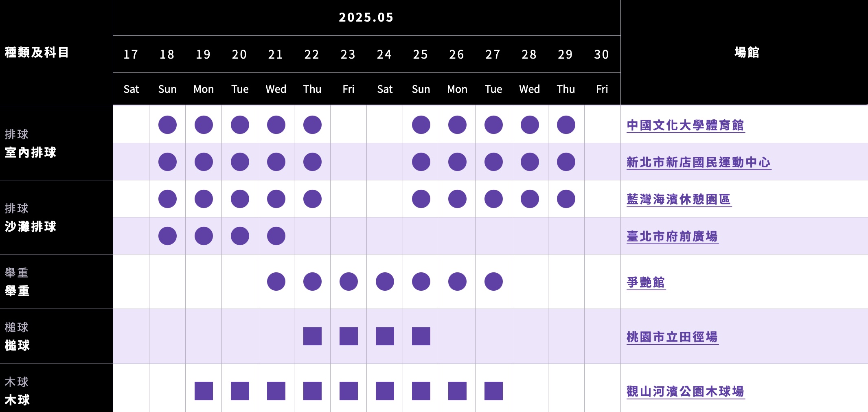Click the date 24 Sat column header
This screenshot has height=412, width=868.
tap(385, 71)
